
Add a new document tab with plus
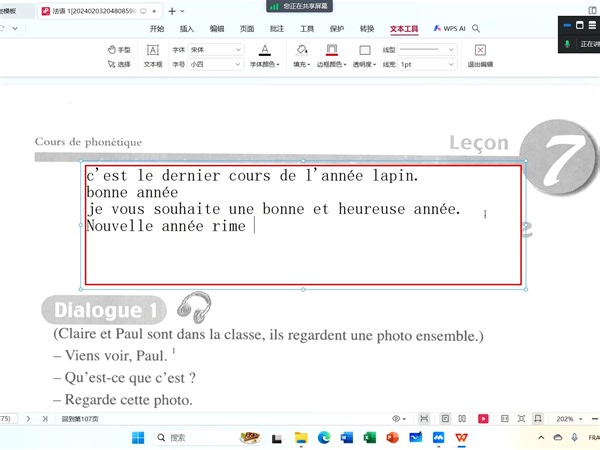click(x=172, y=11)
